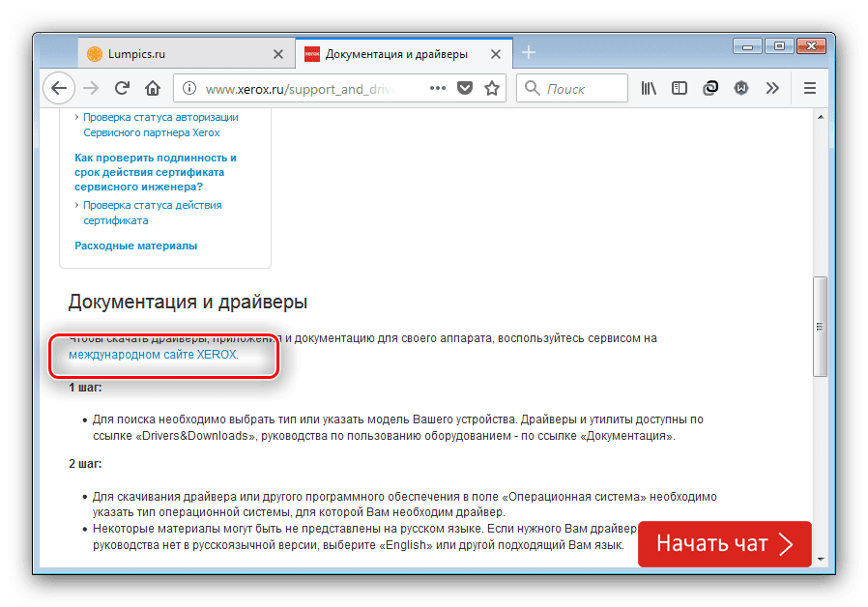The height and width of the screenshot is (607, 868).
Task: Open the Library toolbar icon
Action: [x=649, y=88]
